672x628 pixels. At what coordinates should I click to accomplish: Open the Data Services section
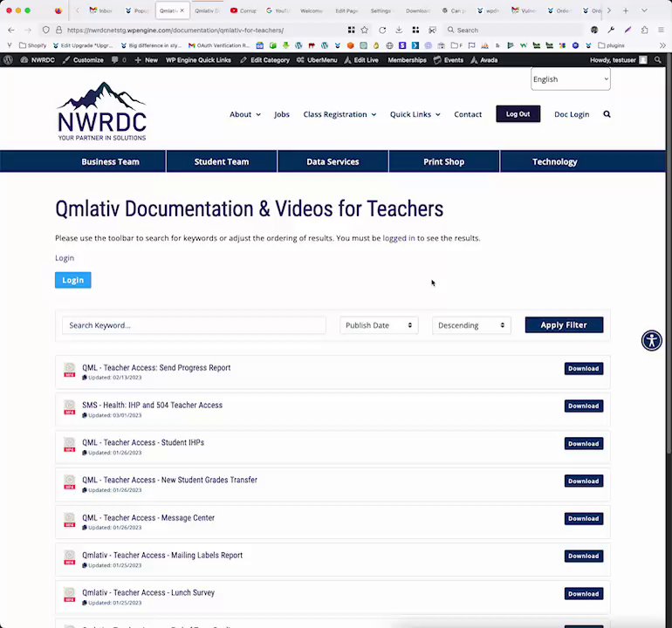click(x=333, y=162)
